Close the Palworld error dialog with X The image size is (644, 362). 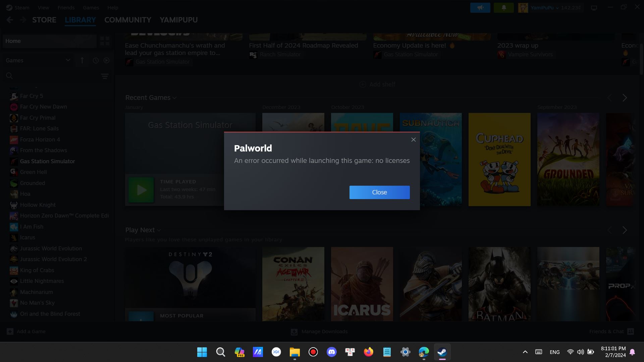[413, 140]
